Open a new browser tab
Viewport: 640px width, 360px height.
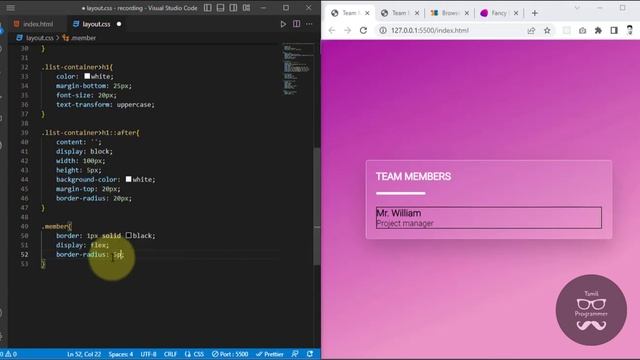point(535,13)
